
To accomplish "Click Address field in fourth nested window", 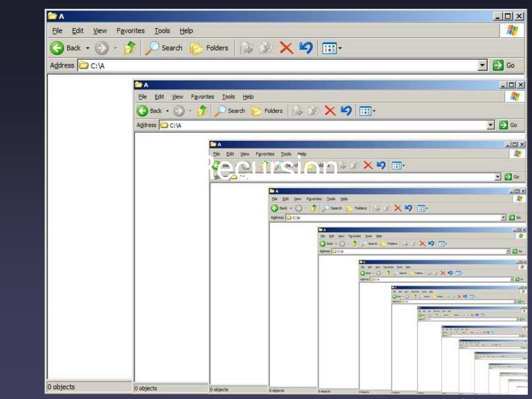I will (x=395, y=218).
